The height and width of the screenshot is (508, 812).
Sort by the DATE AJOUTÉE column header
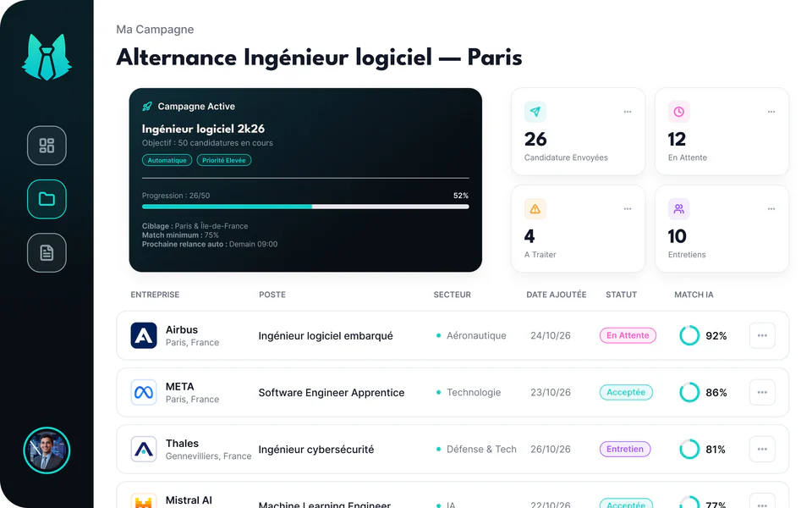pos(557,295)
